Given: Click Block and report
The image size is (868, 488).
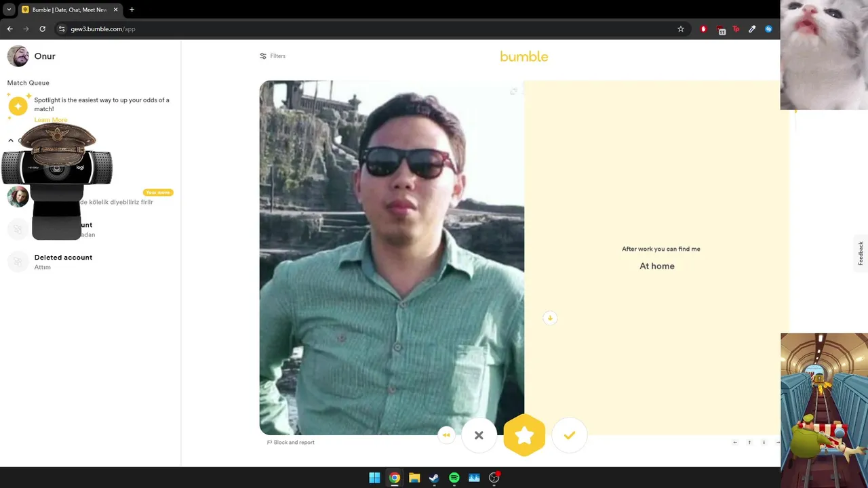Looking at the screenshot, I should point(291,443).
